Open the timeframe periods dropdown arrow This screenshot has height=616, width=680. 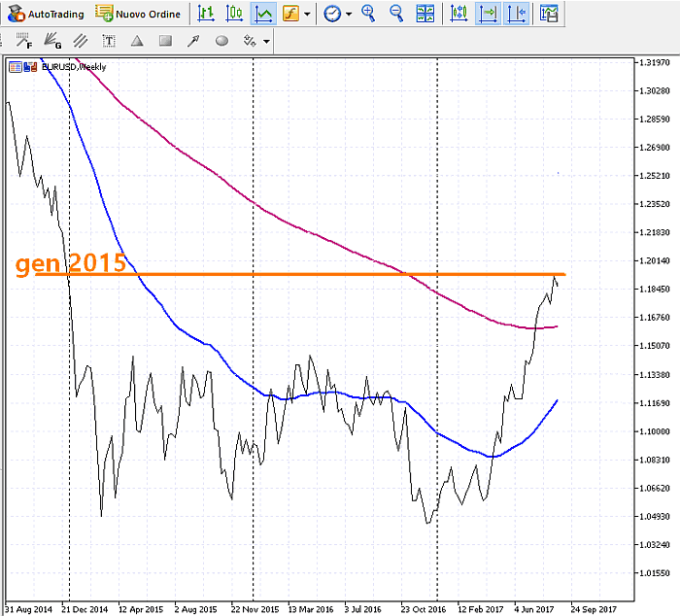pyautogui.click(x=349, y=14)
